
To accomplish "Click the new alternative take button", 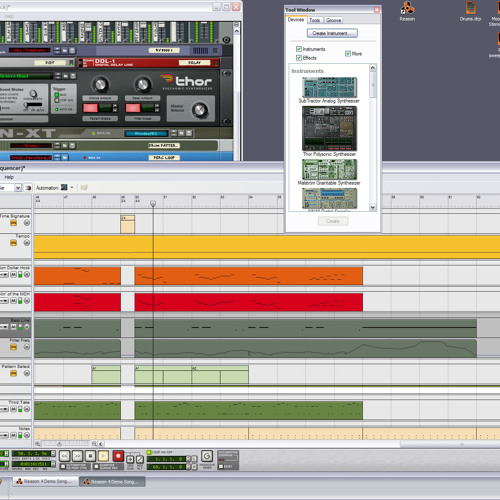I will point(140,460).
